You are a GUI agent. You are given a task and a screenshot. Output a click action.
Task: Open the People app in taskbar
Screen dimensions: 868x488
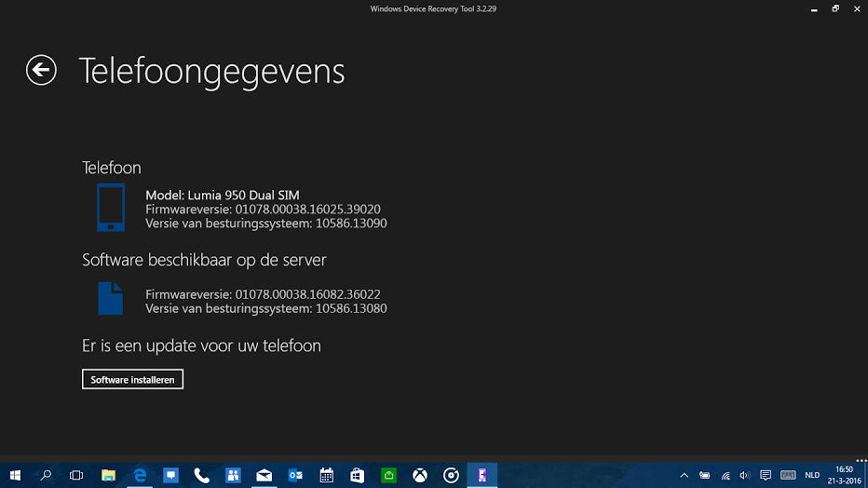pos(233,475)
